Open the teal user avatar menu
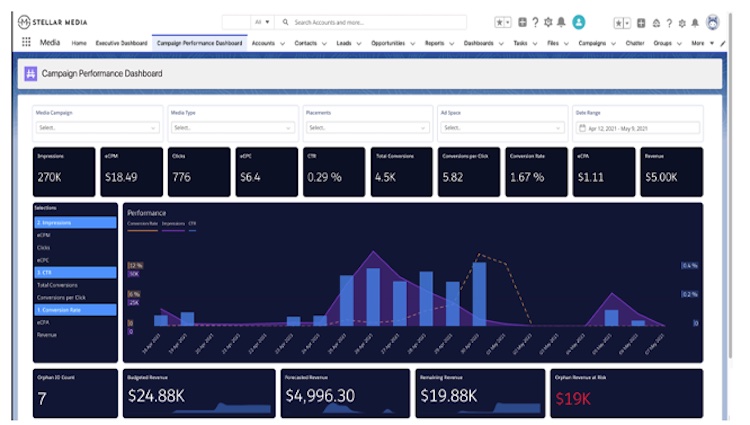750x425 pixels. click(579, 22)
